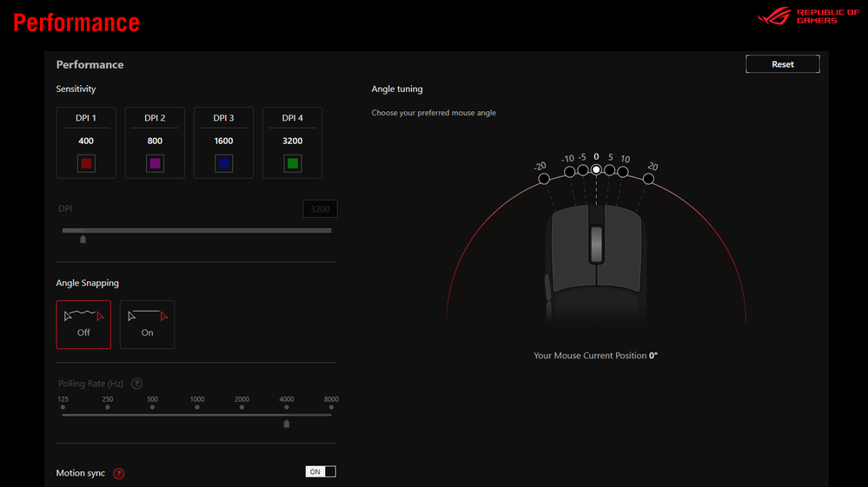Click the polling rate handle at 4000
Screen dimensions: 868x487
287,424
